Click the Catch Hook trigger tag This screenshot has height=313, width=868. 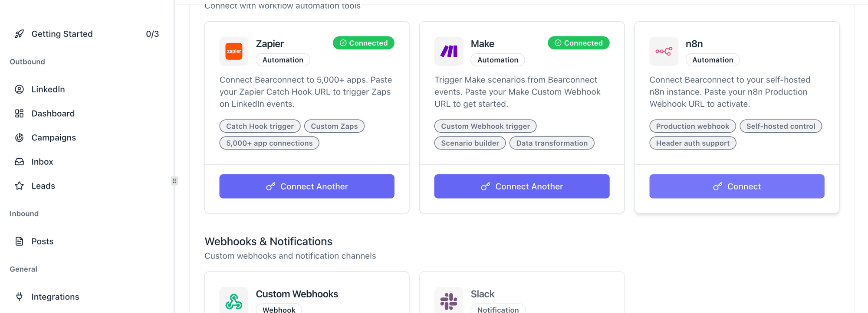[260, 126]
